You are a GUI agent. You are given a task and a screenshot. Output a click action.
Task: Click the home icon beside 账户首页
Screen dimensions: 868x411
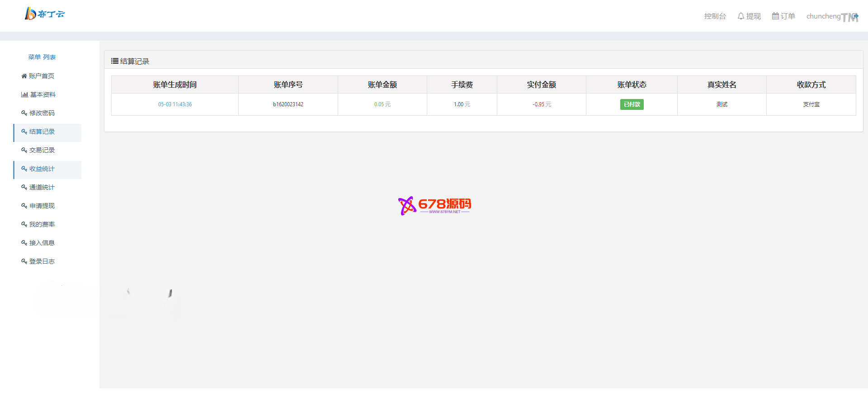(x=24, y=76)
